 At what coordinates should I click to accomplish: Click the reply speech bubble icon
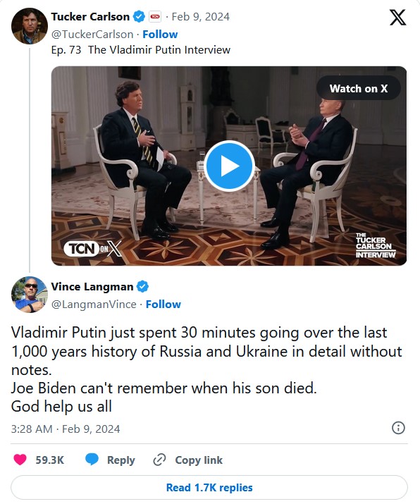92,460
